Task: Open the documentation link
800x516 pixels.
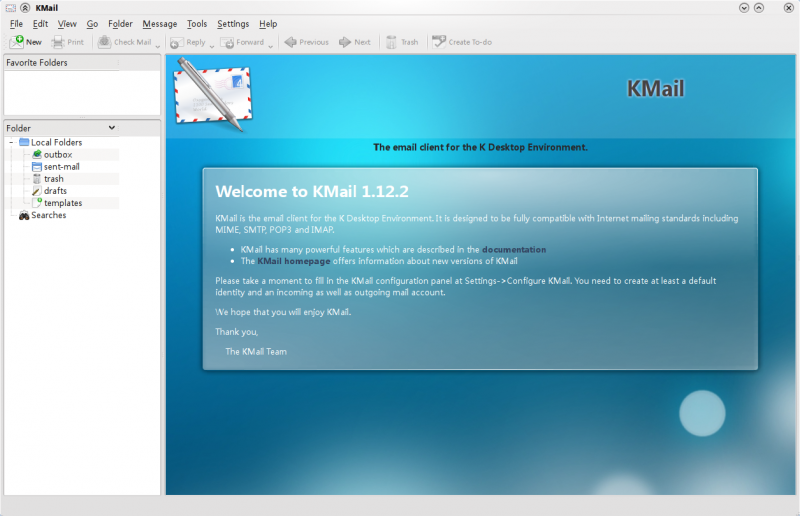Action: click(514, 250)
